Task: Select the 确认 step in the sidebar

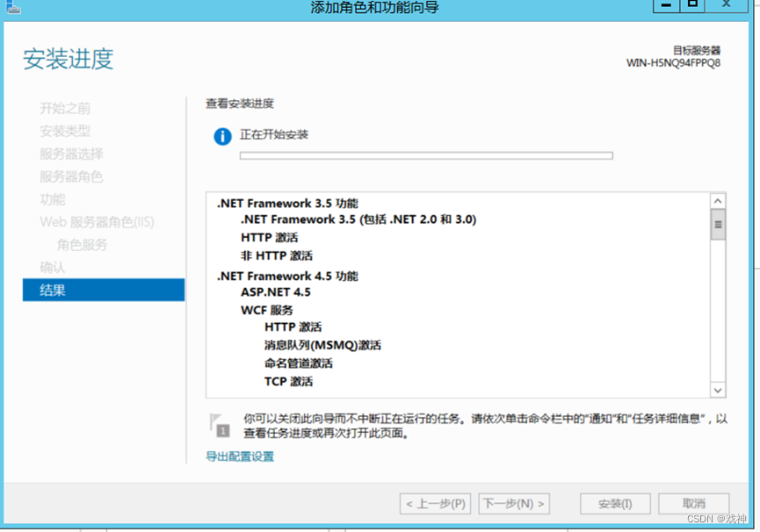Action: (x=51, y=267)
